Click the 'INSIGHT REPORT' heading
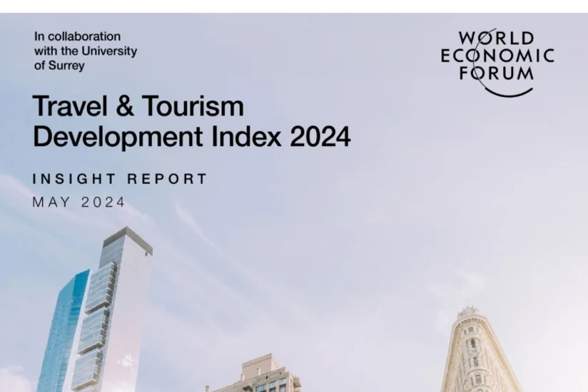The height and width of the screenshot is (392, 588). click(x=120, y=179)
